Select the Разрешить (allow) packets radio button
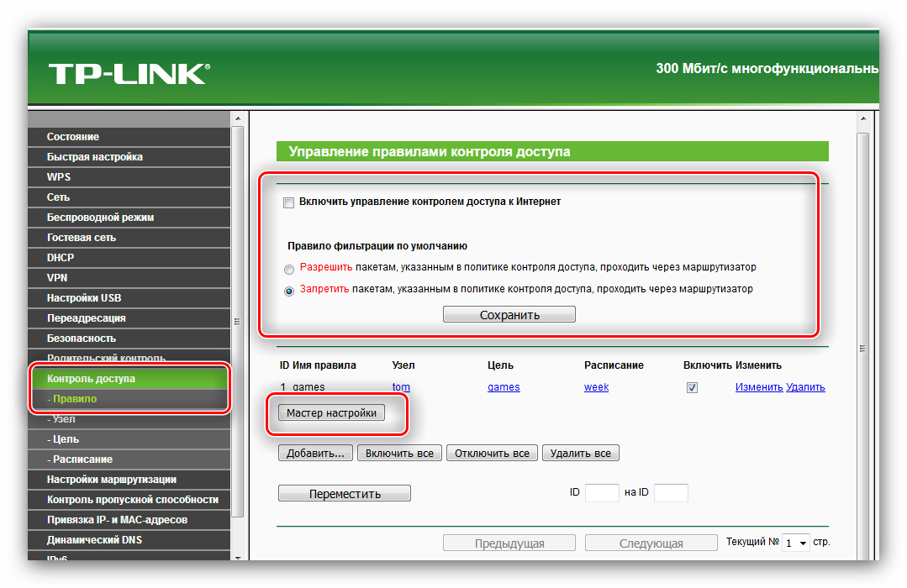The width and height of the screenshot is (907, 588). (x=289, y=269)
